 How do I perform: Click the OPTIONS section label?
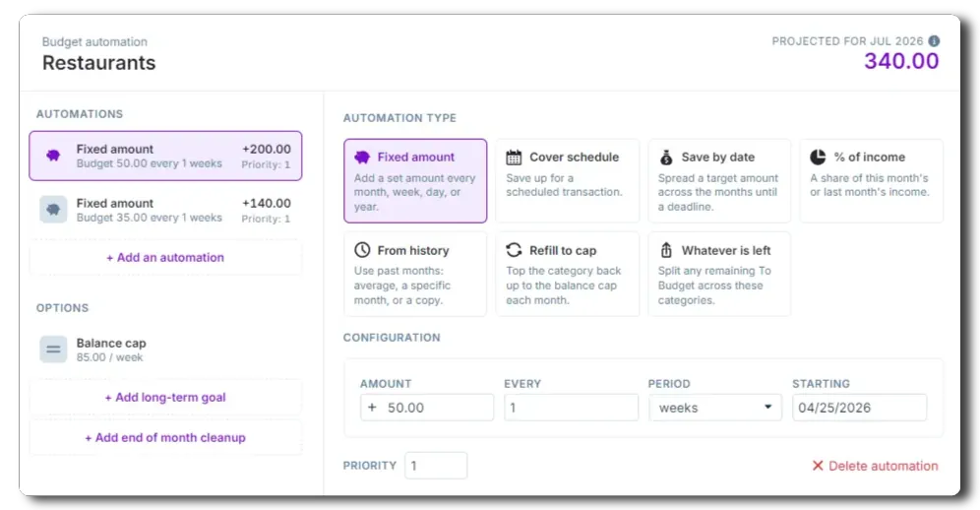tap(63, 308)
